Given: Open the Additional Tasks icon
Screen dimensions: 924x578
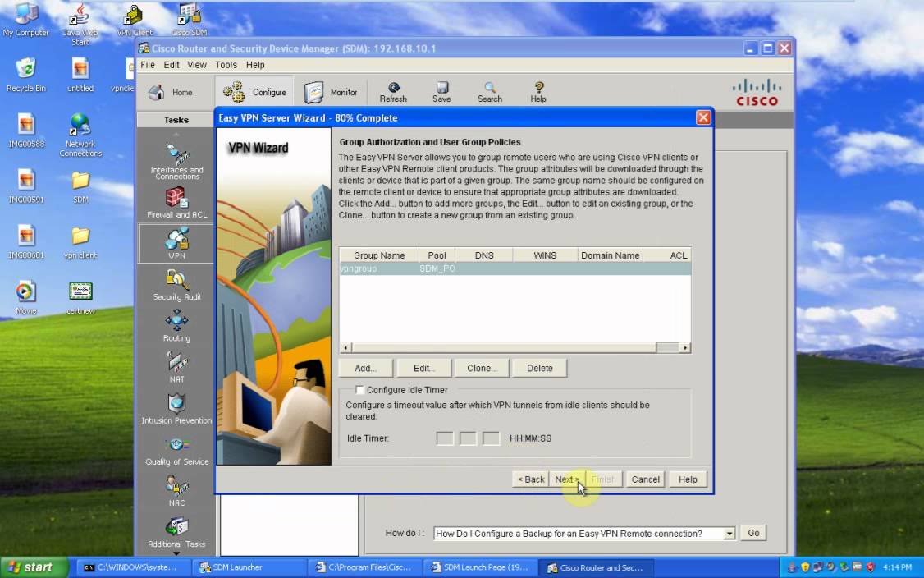Looking at the screenshot, I should [x=176, y=532].
